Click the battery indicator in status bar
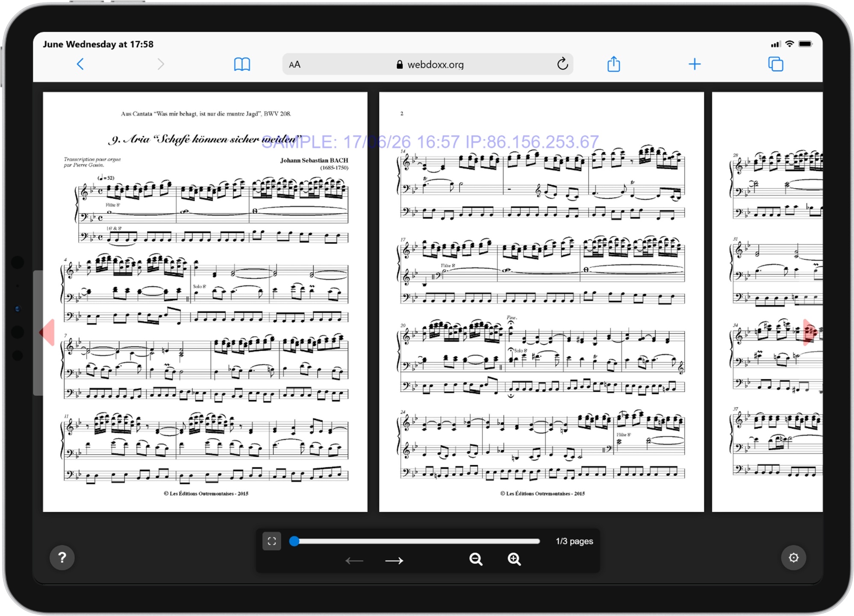This screenshot has width=854, height=616. [806, 44]
